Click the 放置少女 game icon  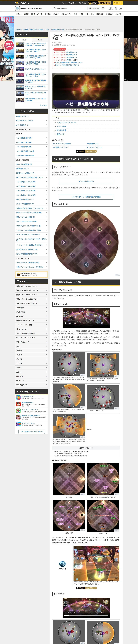coord(18,418)
